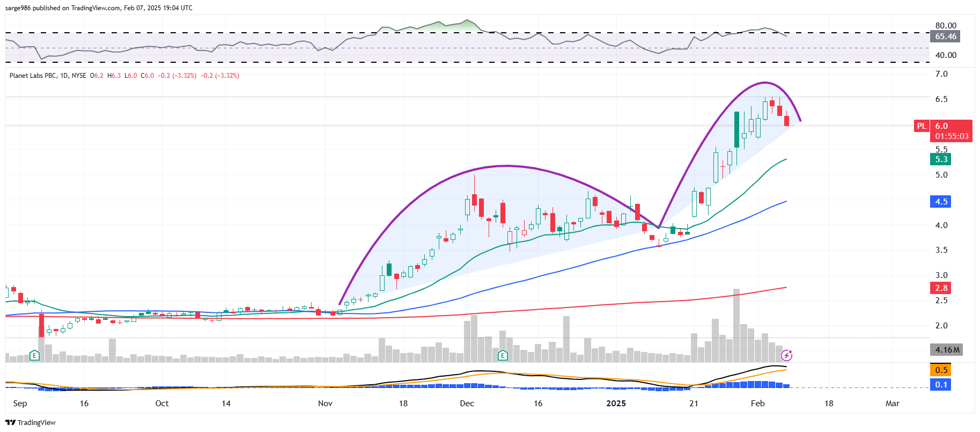Click the Nov label on time axis
Viewport: 980px width, 432px height.
pos(325,404)
